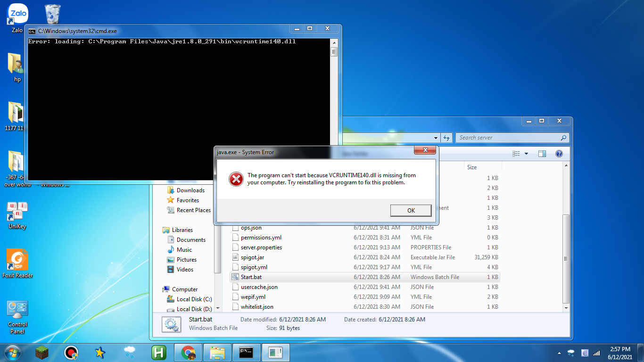Click the network signal tray icon

point(596,353)
